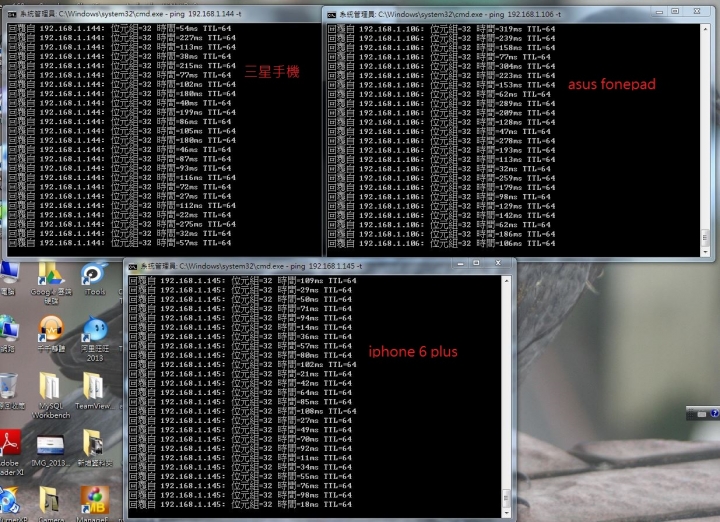Click the cmd icon in the 192.168.1.145 window title
This screenshot has width=720, height=522.
133,266
